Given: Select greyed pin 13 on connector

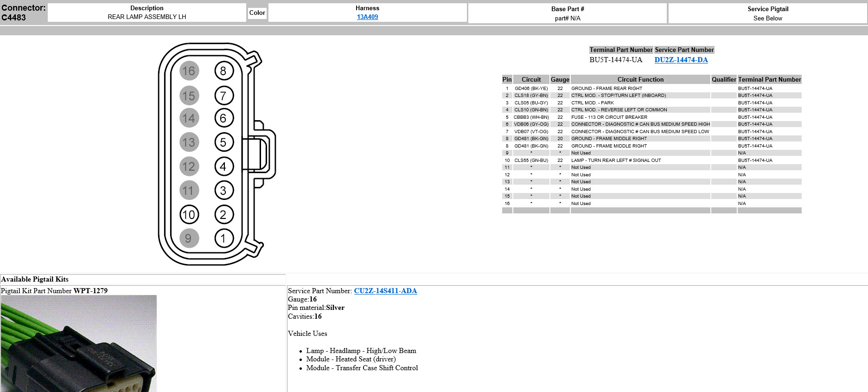Looking at the screenshot, I should pos(189,142).
